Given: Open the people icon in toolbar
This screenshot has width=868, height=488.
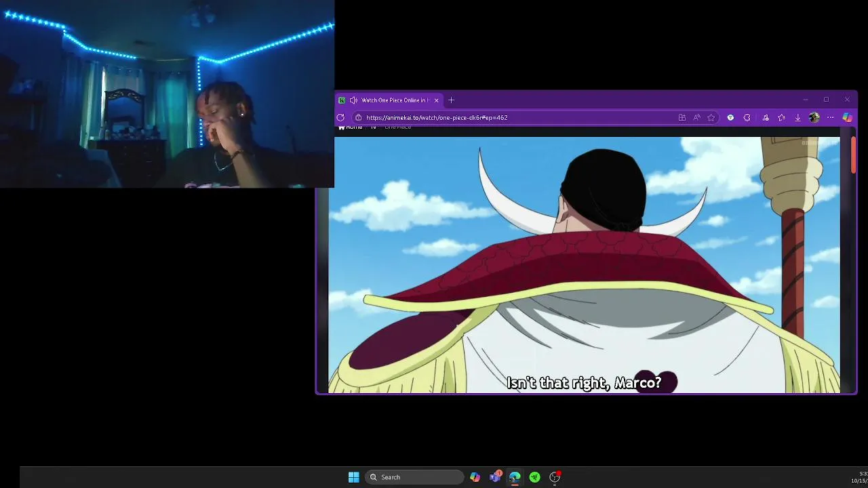Looking at the screenshot, I should 766,117.
